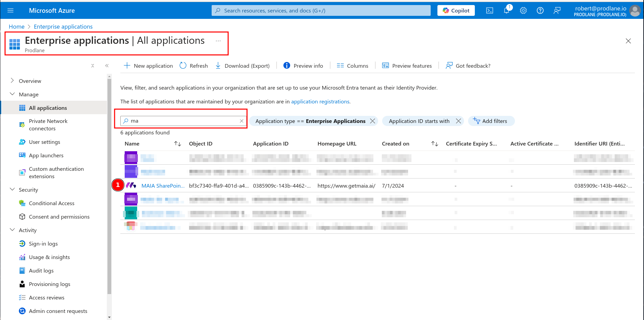Click the sidebar scroll-down arrow
The image size is (644, 320).
(x=109, y=317)
